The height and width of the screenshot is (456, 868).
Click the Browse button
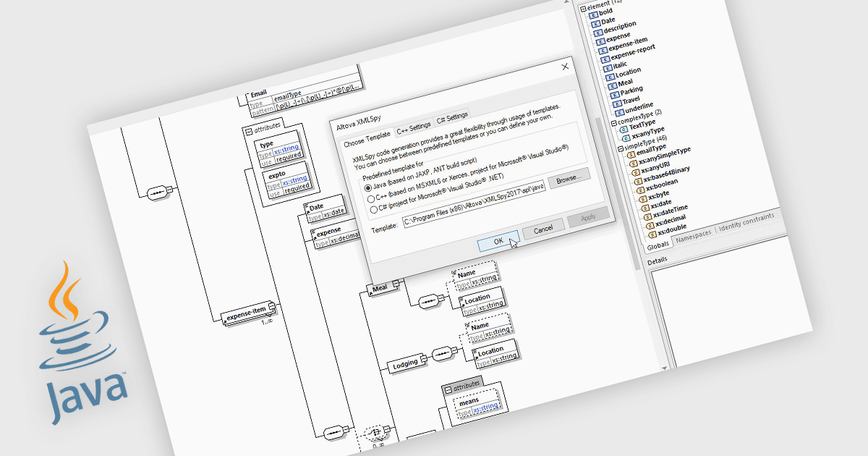[569, 177]
